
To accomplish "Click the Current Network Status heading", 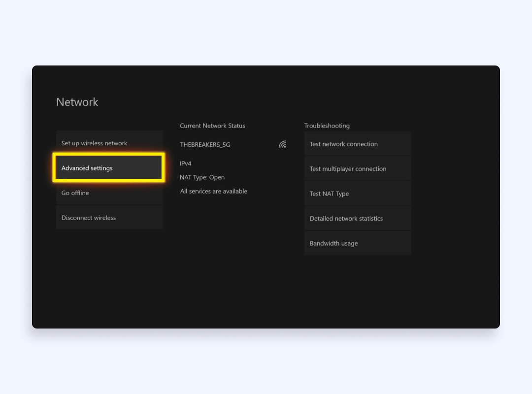I will [212, 126].
